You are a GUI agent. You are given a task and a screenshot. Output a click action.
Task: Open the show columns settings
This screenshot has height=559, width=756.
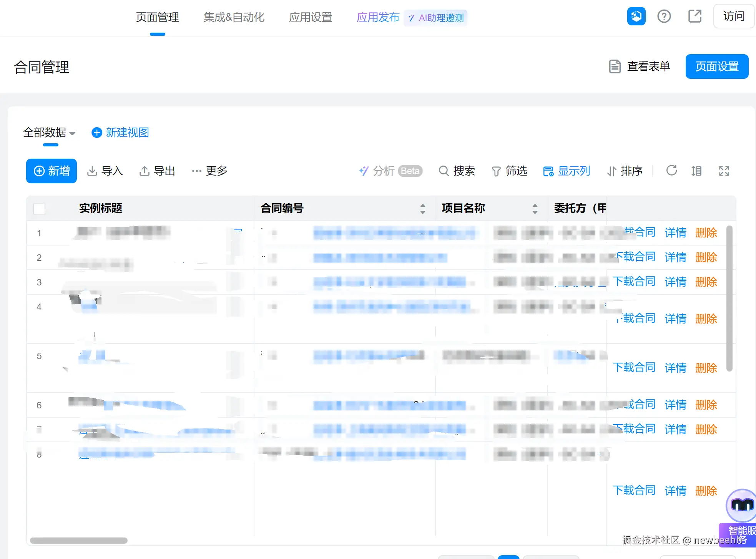click(566, 171)
